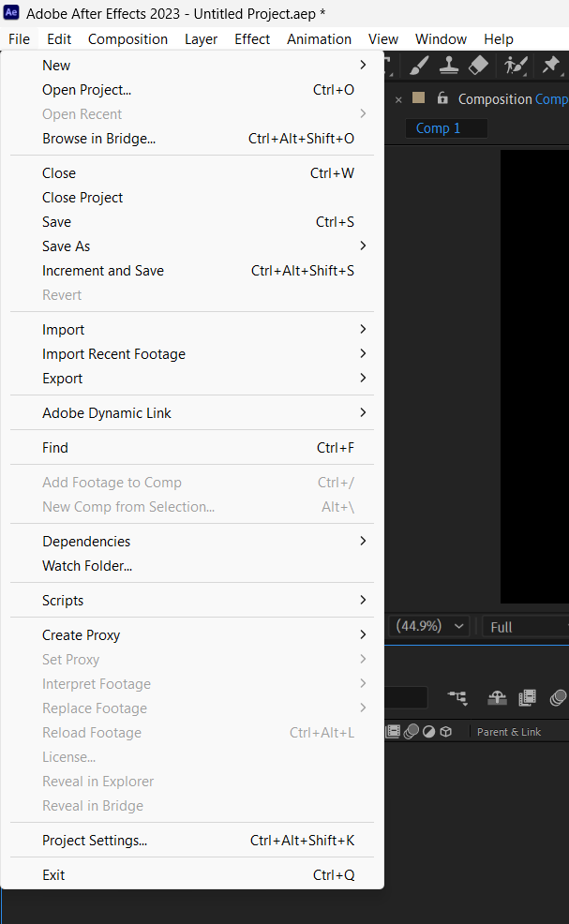Viewport: 569px width, 924px height.
Task: Toggle the frame blending button in timeline
Action: pos(527,698)
